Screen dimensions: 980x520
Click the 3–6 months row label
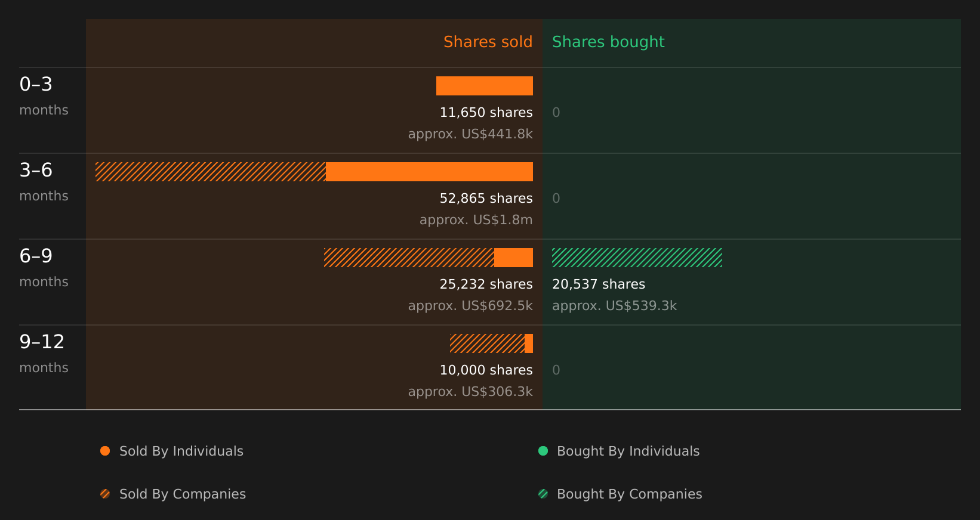tap(44, 182)
